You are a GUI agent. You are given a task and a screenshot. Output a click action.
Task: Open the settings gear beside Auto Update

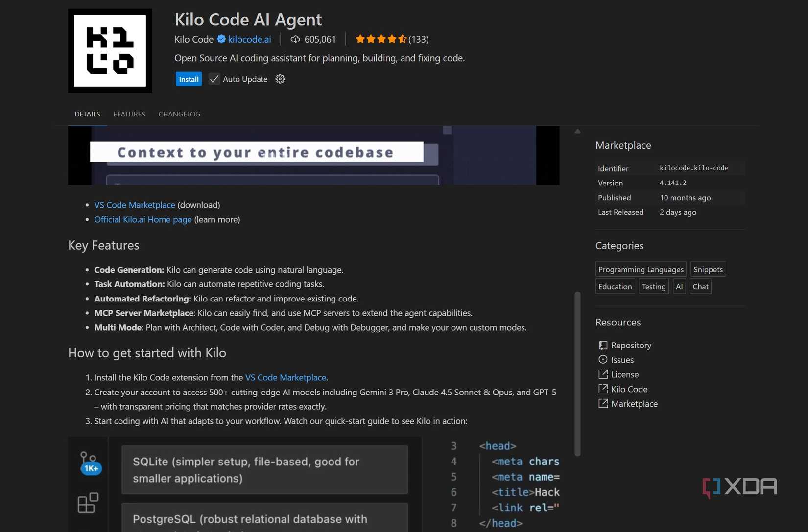pyautogui.click(x=280, y=79)
